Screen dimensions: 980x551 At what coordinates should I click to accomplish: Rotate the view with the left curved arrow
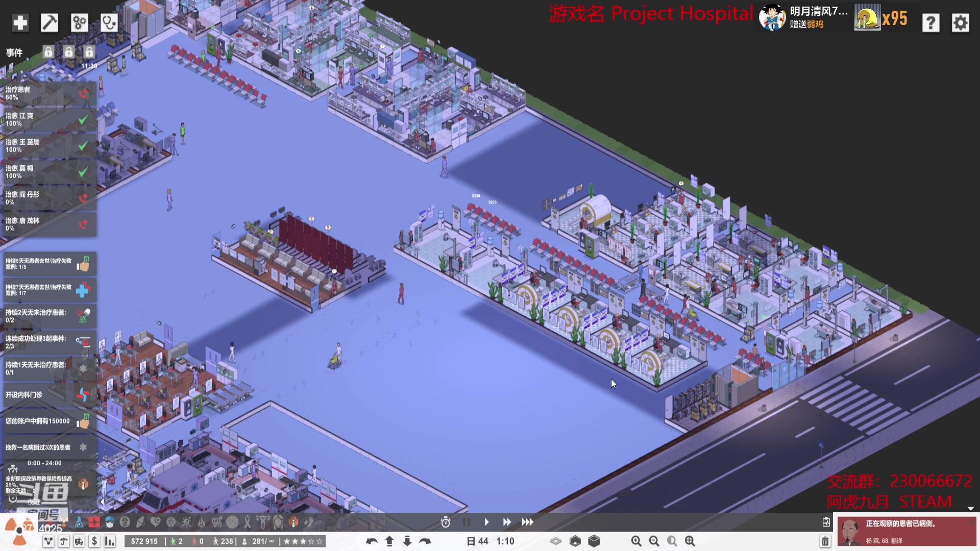372,541
